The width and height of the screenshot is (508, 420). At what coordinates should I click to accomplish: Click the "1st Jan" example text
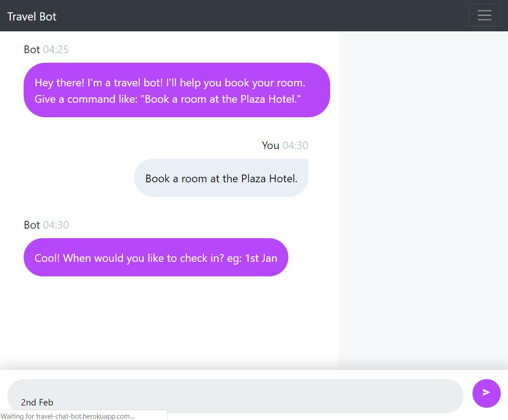pyautogui.click(x=261, y=258)
